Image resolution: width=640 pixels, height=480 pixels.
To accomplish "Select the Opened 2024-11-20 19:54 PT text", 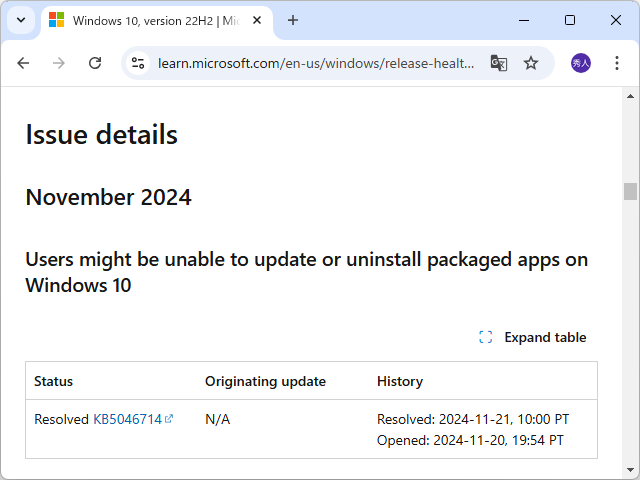I will coord(470,440).
